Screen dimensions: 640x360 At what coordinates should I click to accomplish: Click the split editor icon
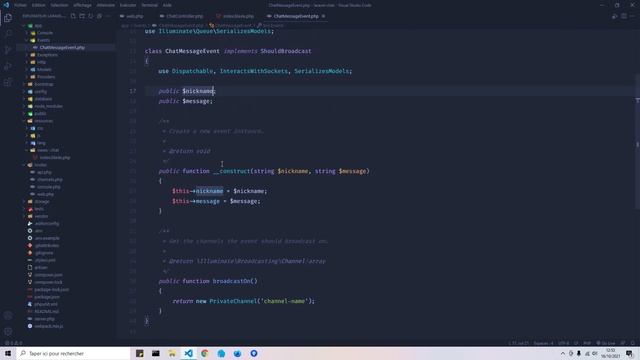click(x=624, y=16)
